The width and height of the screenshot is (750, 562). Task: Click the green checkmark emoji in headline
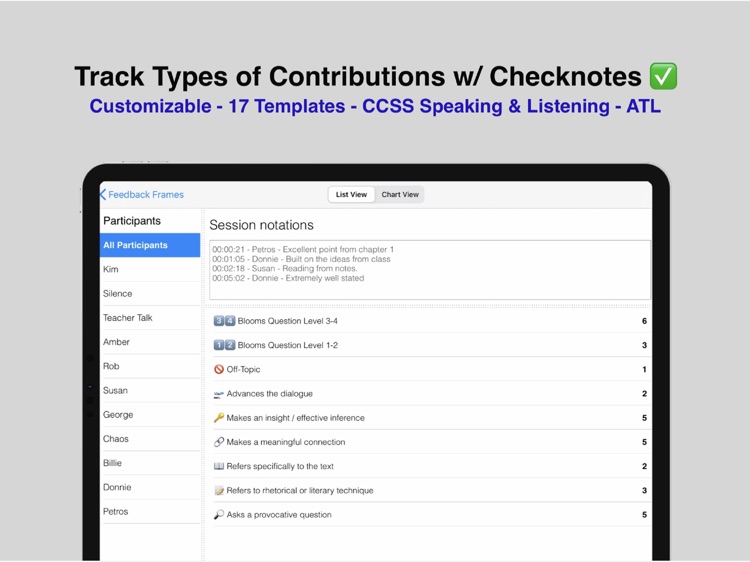pyautogui.click(x=663, y=76)
